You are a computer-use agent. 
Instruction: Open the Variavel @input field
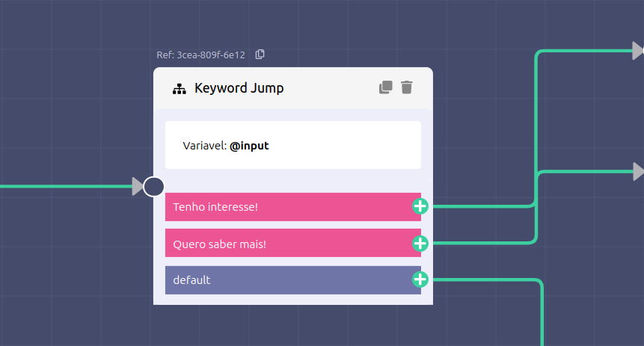[292, 145]
